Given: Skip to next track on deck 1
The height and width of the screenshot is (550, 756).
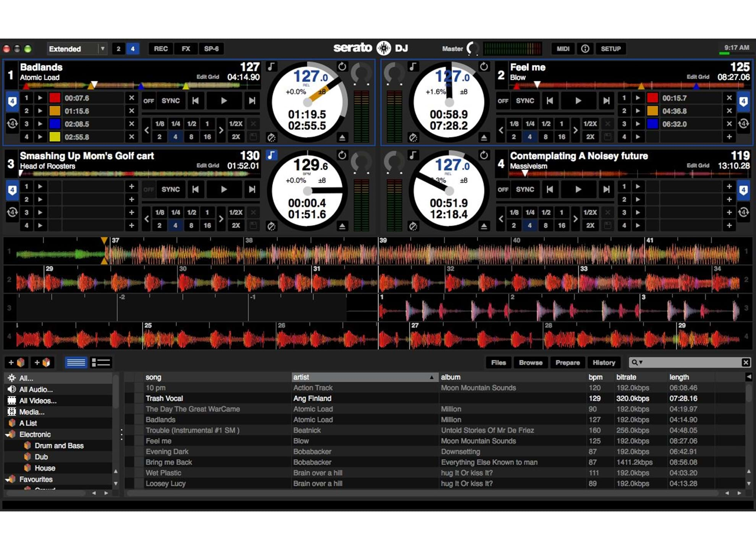Looking at the screenshot, I should tap(252, 101).
